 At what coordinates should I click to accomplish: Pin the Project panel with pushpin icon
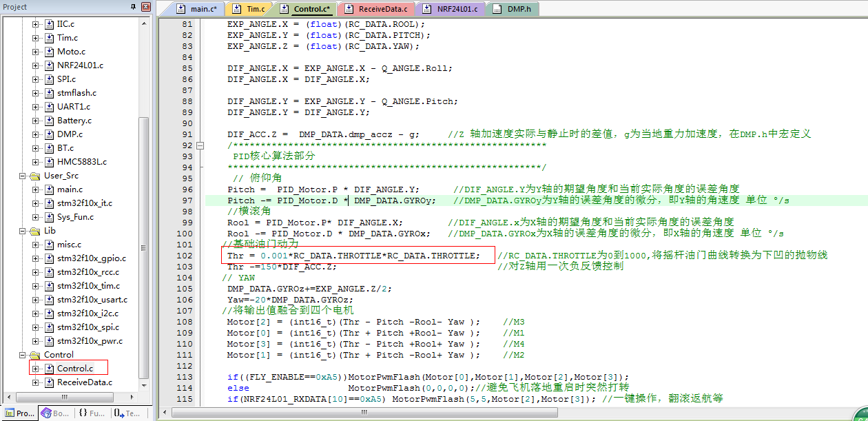coord(133,7)
